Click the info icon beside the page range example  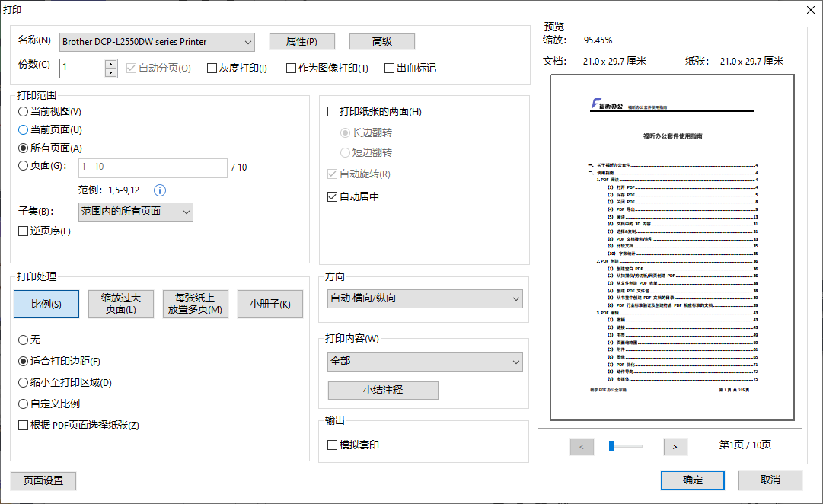[159, 190]
